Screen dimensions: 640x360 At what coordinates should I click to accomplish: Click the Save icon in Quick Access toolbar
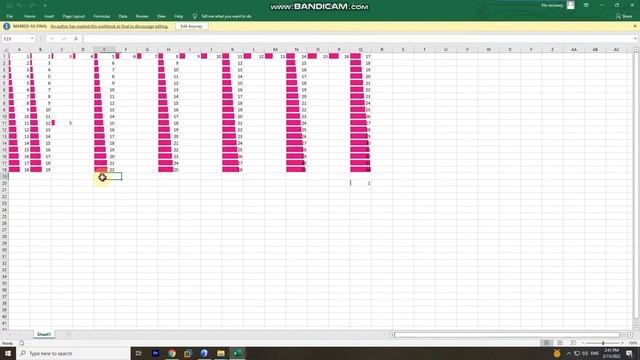point(9,6)
